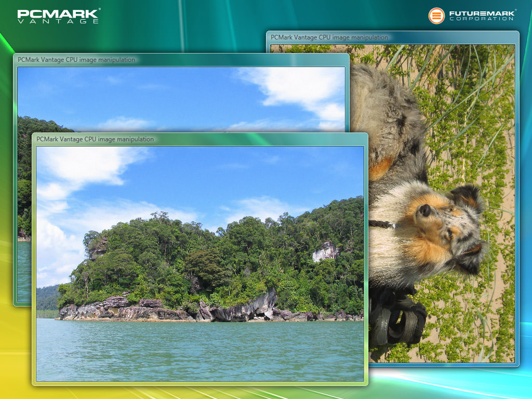Click the big cloud in the front photo
The image size is (532, 399).
click(83, 165)
